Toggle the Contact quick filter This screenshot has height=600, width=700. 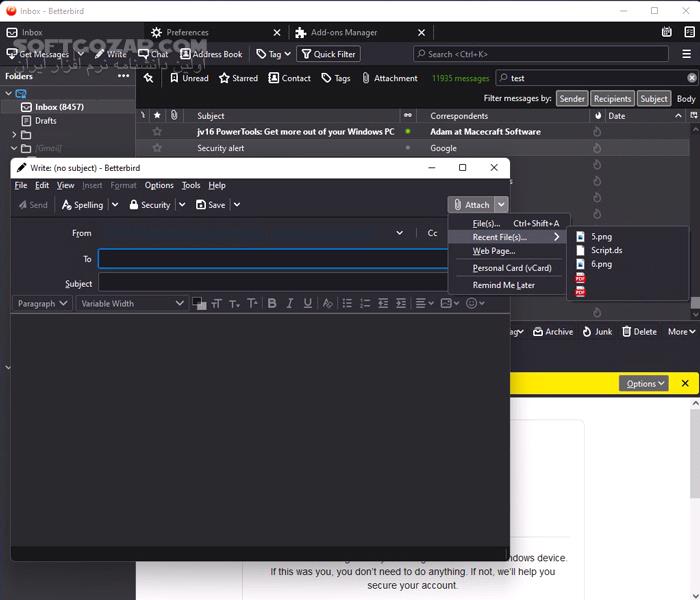tap(289, 78)
